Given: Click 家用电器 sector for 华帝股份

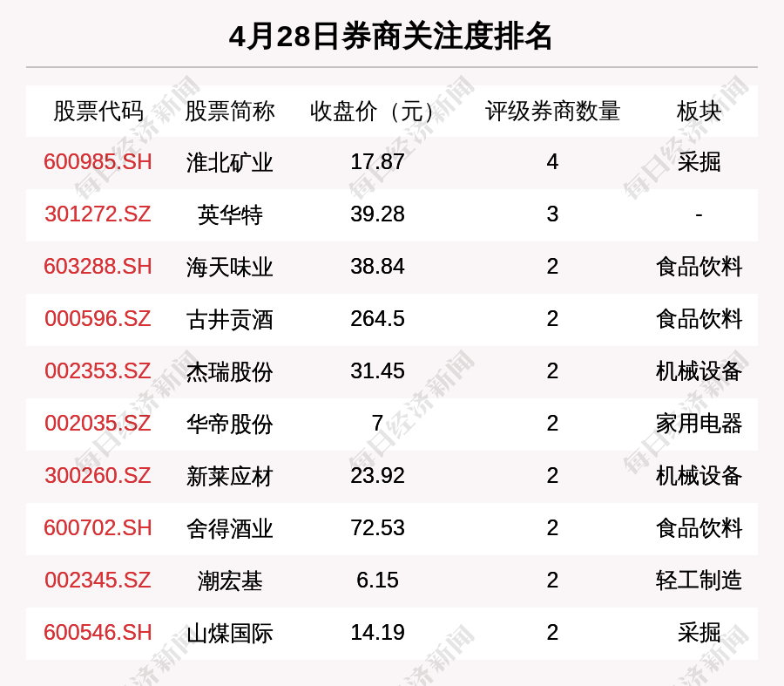Looking at the screenshot, I should coord(699,424).
